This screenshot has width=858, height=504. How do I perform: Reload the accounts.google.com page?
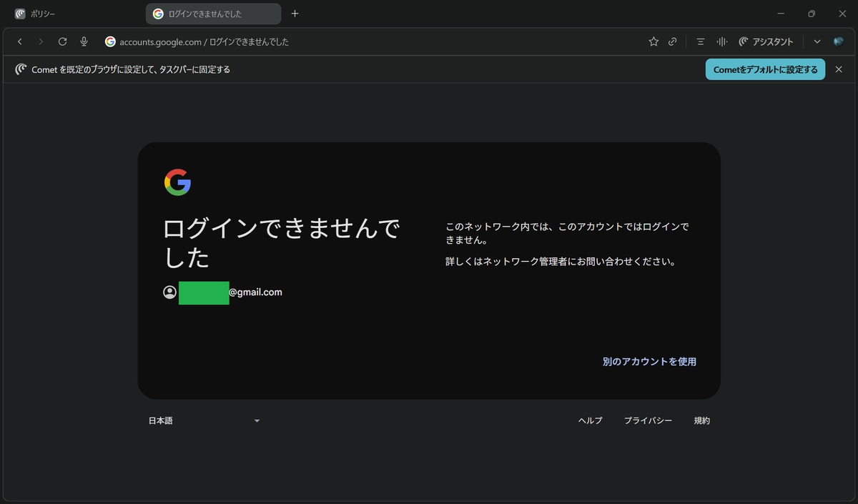pos(62,41)
